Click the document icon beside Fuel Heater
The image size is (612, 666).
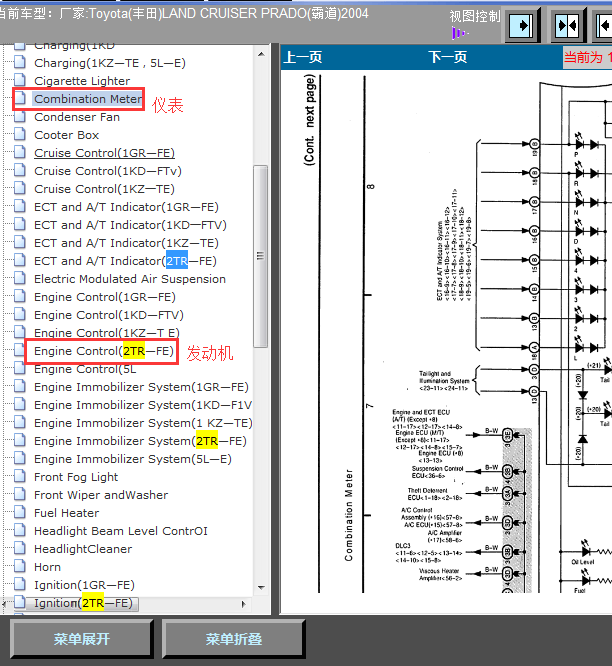[x=20, y=512]
